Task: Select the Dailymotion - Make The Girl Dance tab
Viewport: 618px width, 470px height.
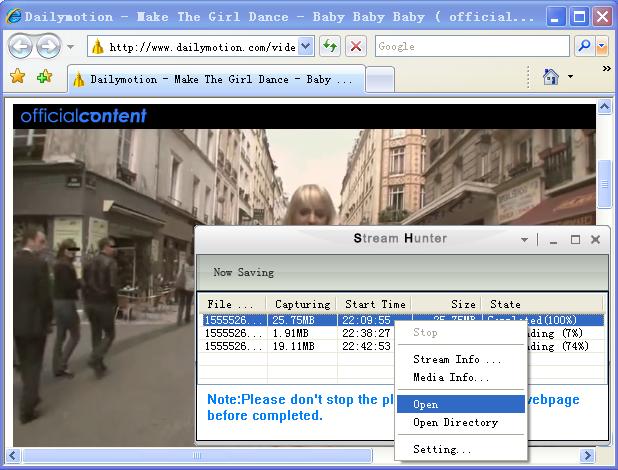Action: [216, 79]
